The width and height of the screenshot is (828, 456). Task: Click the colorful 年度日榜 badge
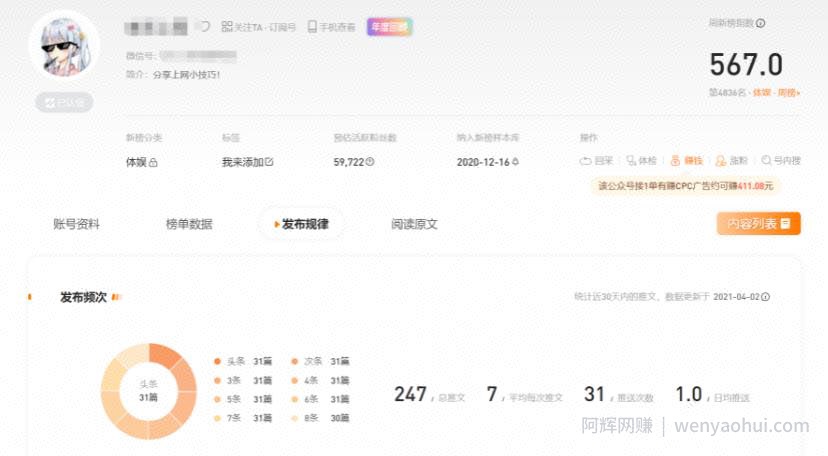390,27
